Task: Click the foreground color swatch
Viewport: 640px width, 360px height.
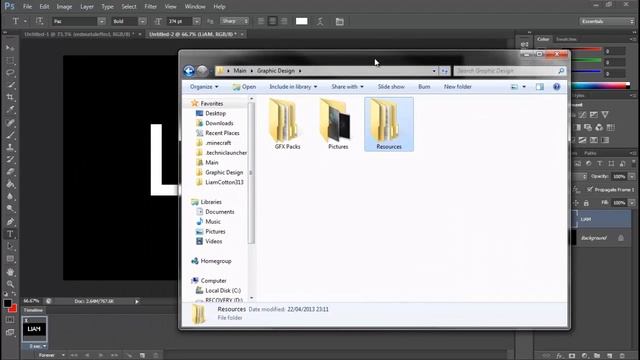Action: [7, 303]
